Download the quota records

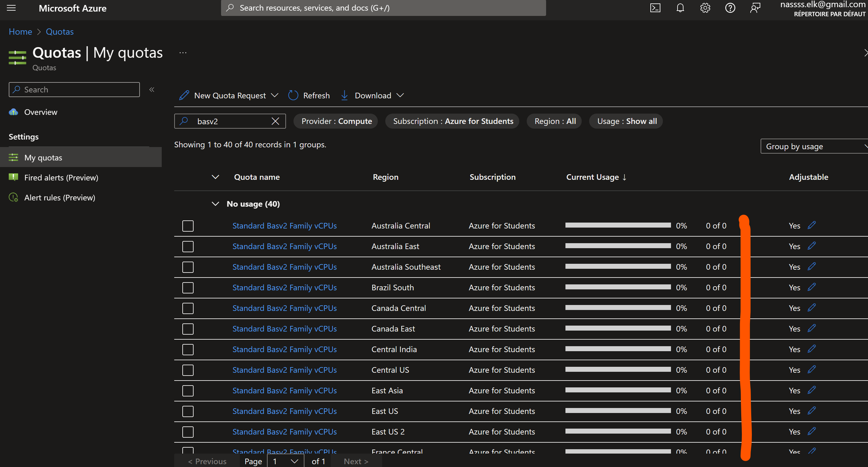click(x=366, y=95)
